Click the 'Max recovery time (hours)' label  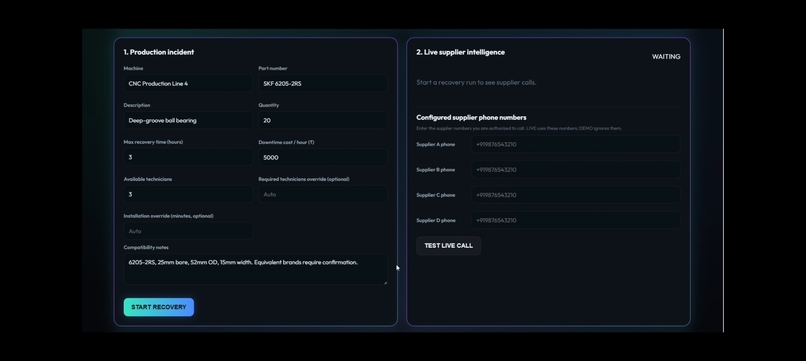153,142
